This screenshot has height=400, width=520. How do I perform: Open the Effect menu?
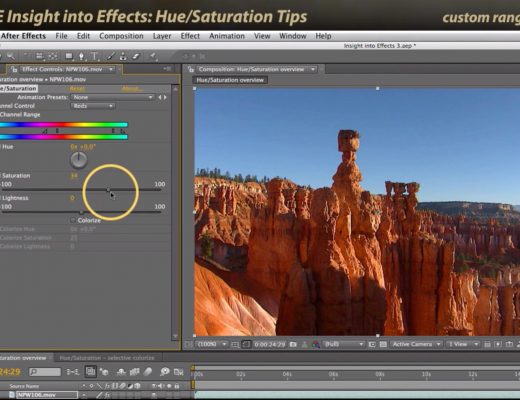[190, 36]
